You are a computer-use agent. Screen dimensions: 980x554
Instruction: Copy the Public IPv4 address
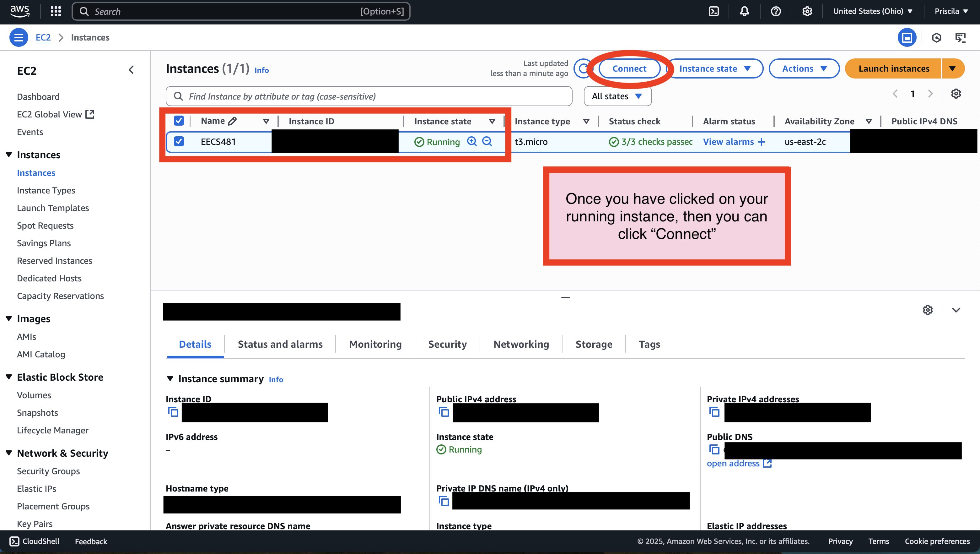(444, 412)
